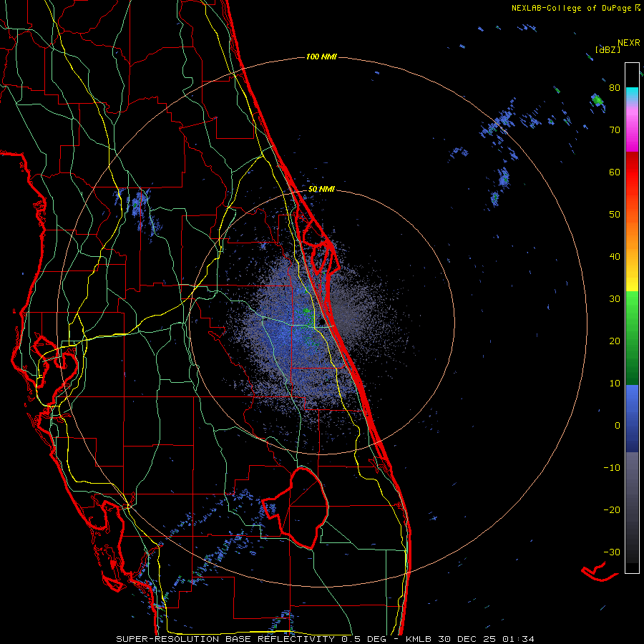Click the Cape Canaveral red outline on the coast
The width and height of the screenshot is (644, 644).
click(x=321, y=246)
